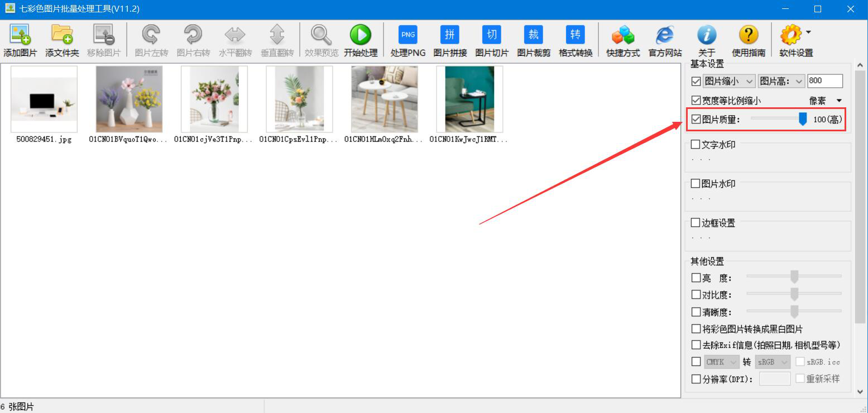Click the 100(高) quality value
The height and width of the screenshot is (413, 868).
pos(828,120)
